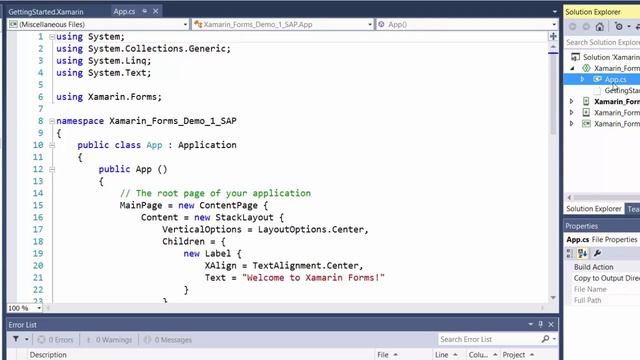Switch to the Team Explorer bottom tab
640x360 pixels.
(633, 209)
